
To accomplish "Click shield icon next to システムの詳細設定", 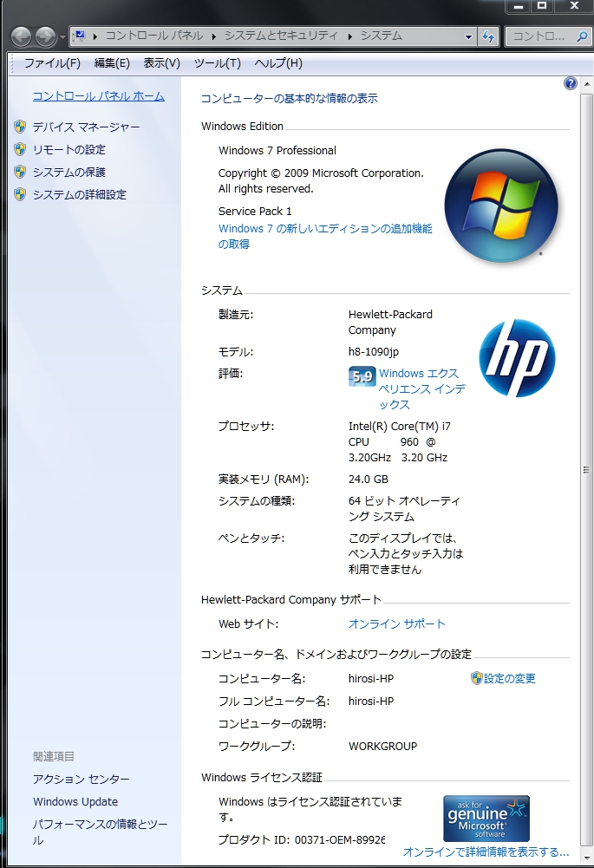I will point(20,194).
